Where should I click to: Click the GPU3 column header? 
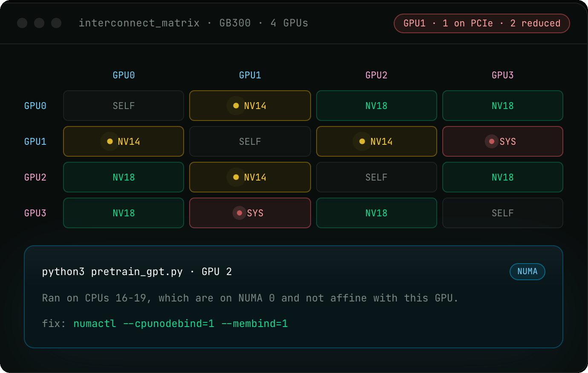pyautogui.click(x=503, y=75)
